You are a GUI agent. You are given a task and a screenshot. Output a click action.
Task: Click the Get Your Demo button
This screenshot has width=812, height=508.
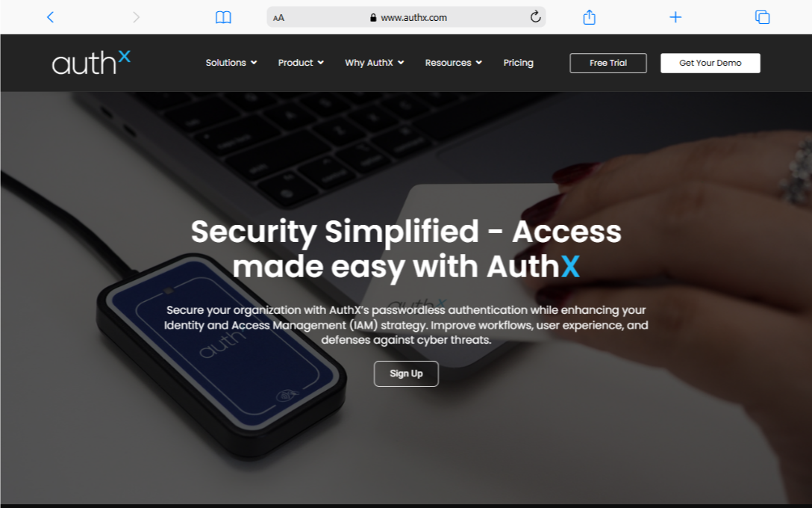pos(710,63)
